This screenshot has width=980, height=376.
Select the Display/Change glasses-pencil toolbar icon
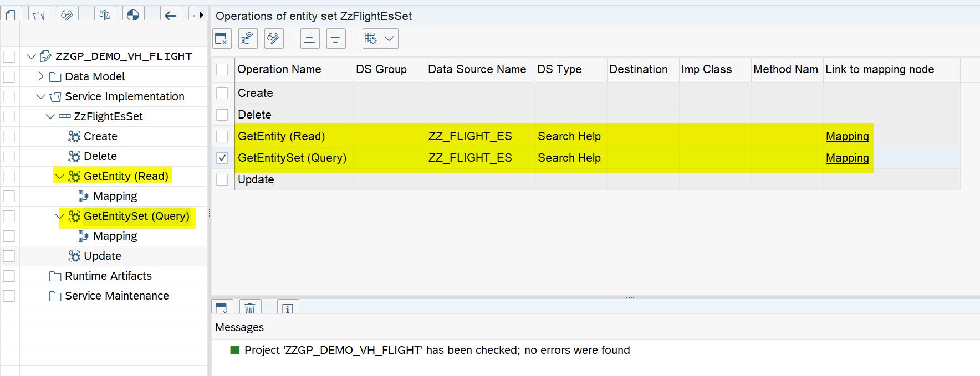coord(68,14)
